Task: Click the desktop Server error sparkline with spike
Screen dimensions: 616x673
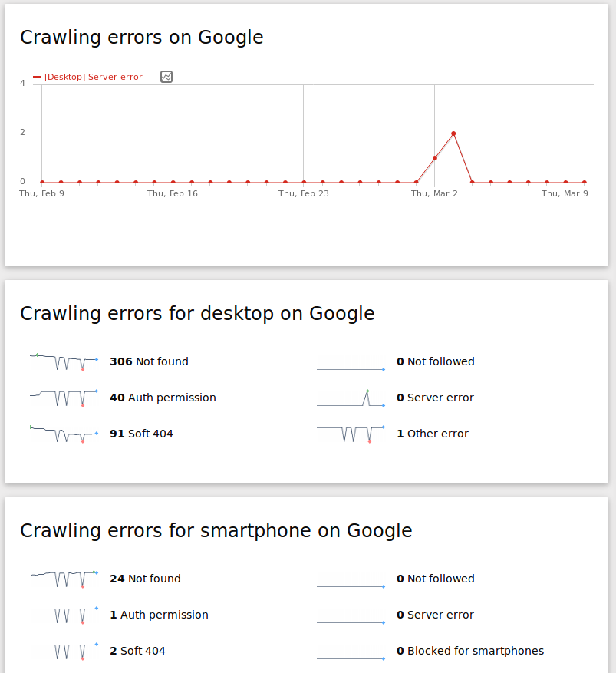Action: (351, 398)
